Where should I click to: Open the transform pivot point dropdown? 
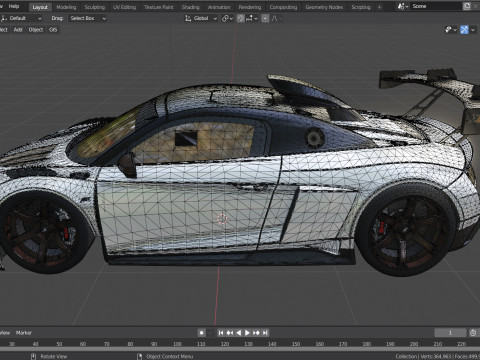pos(227,18)
